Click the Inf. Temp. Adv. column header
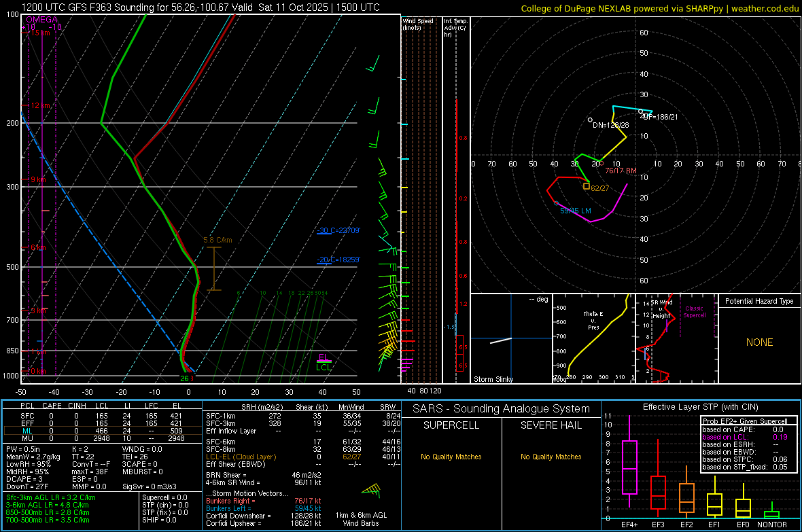The image size is (802, 532). [455, 28]
